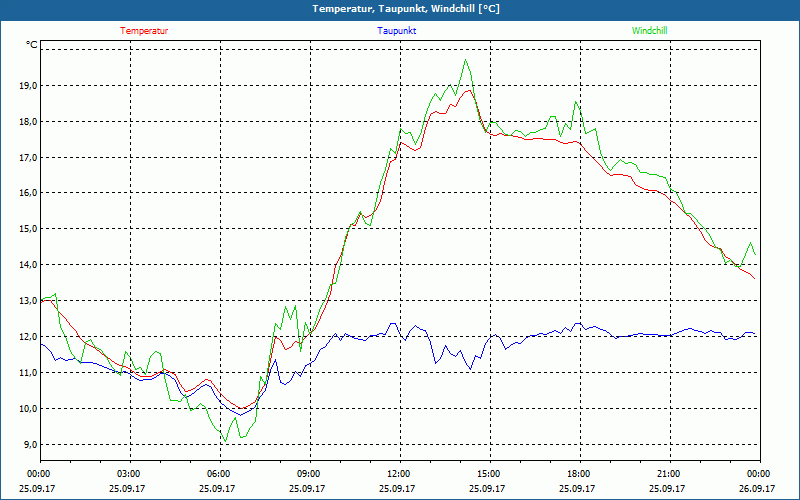Click the 21:00 time axis label
This screenshot has height=500, width=800.
(x=669, y=474)
